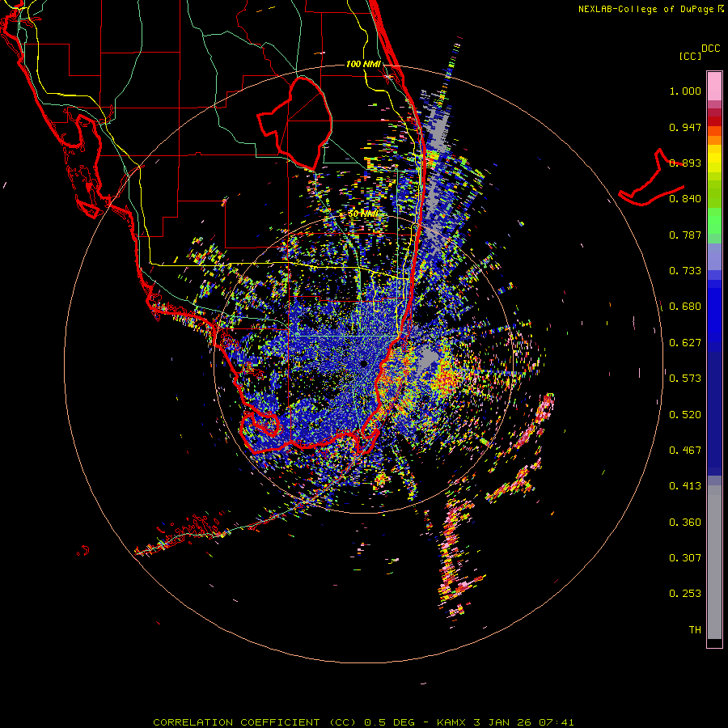Click the [CC] label above the color scale

coord(690,56)
